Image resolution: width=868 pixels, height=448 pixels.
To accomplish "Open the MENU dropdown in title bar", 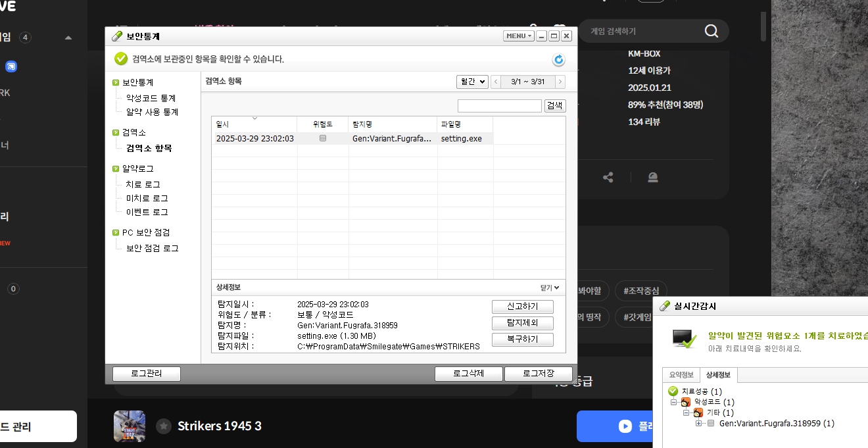I will click(x=518, y=36).
